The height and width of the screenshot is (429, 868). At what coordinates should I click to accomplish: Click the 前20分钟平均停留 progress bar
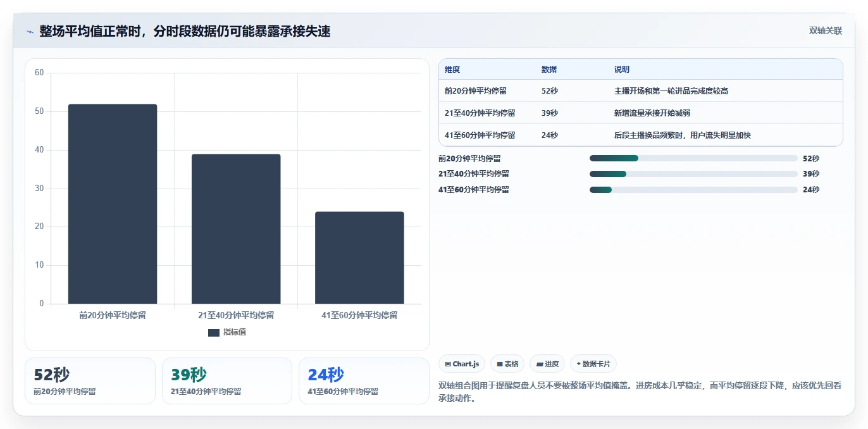click(x=693, y=158)
